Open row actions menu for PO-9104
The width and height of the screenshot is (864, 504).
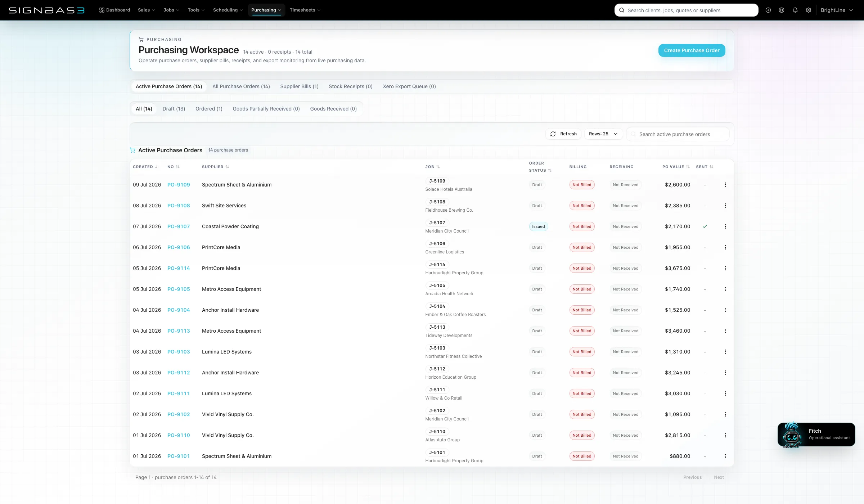725,310
